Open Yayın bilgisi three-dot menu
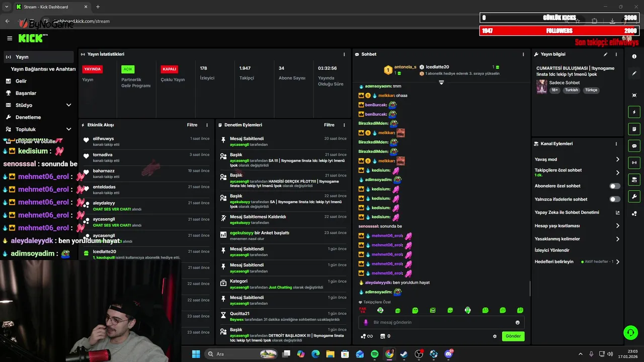The height and width of the screenshot is (362, 644). click(616, 54)
